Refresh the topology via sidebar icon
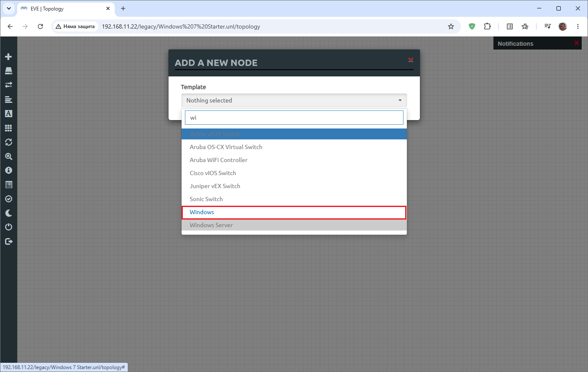Screen dimensions: 588x372 coord(8,142)
